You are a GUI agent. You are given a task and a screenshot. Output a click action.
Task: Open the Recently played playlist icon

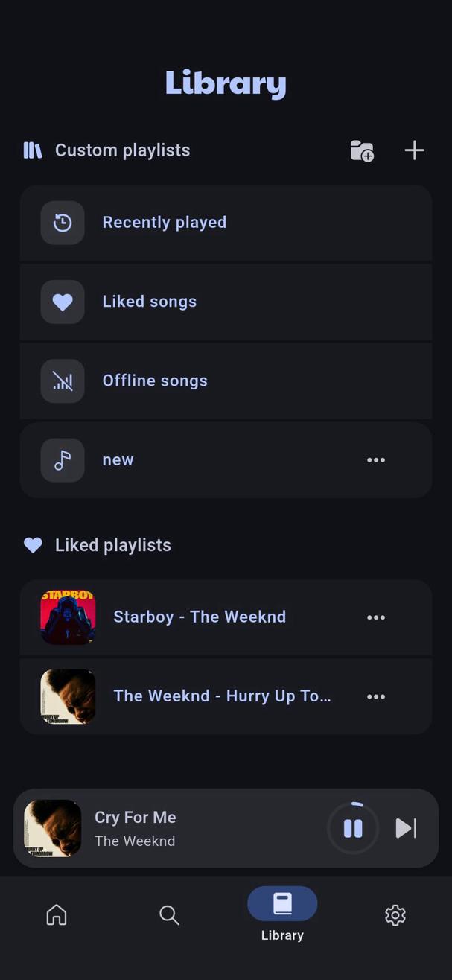tap(63, 222)
